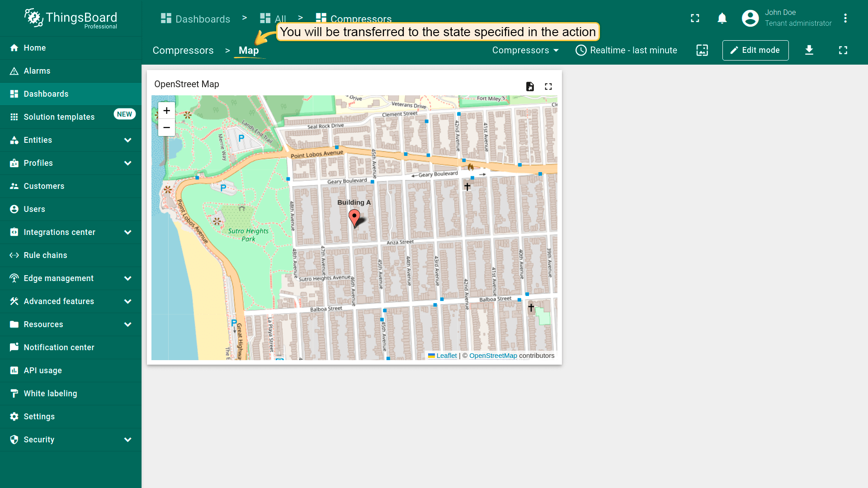Expand the Entities sidebar section
The height and width of the screenshot is (488, 868).
tap(127, 140)
